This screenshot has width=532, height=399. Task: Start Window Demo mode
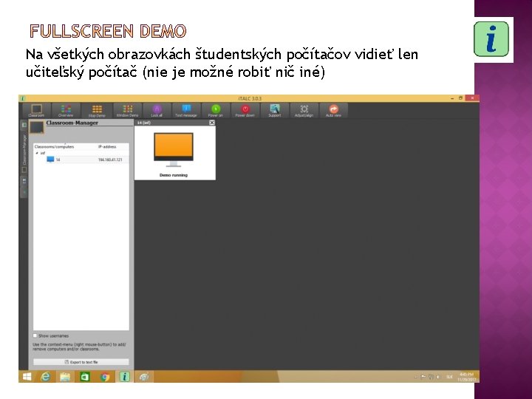tap(128, 110)
